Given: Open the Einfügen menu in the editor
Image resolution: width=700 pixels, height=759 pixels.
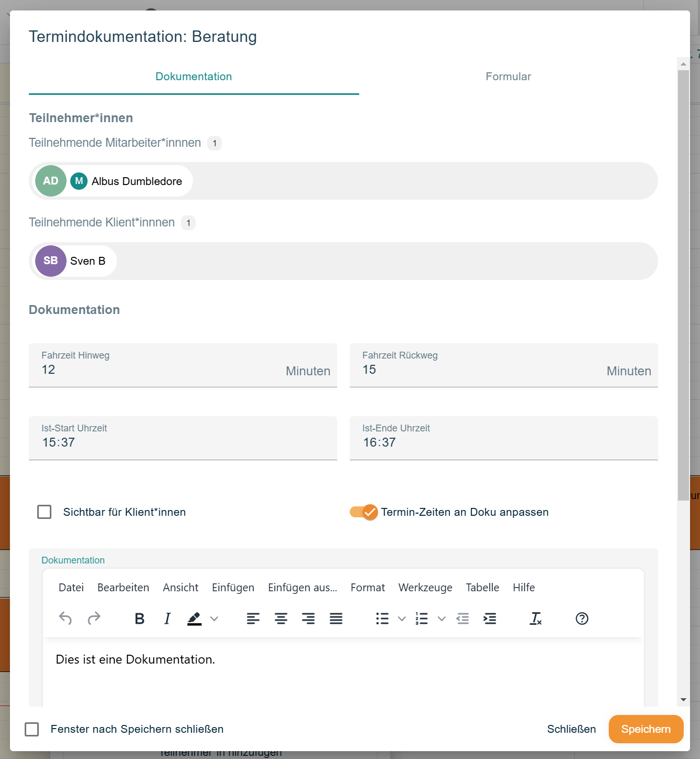Looking at the screenshot, I should [233, 588].
